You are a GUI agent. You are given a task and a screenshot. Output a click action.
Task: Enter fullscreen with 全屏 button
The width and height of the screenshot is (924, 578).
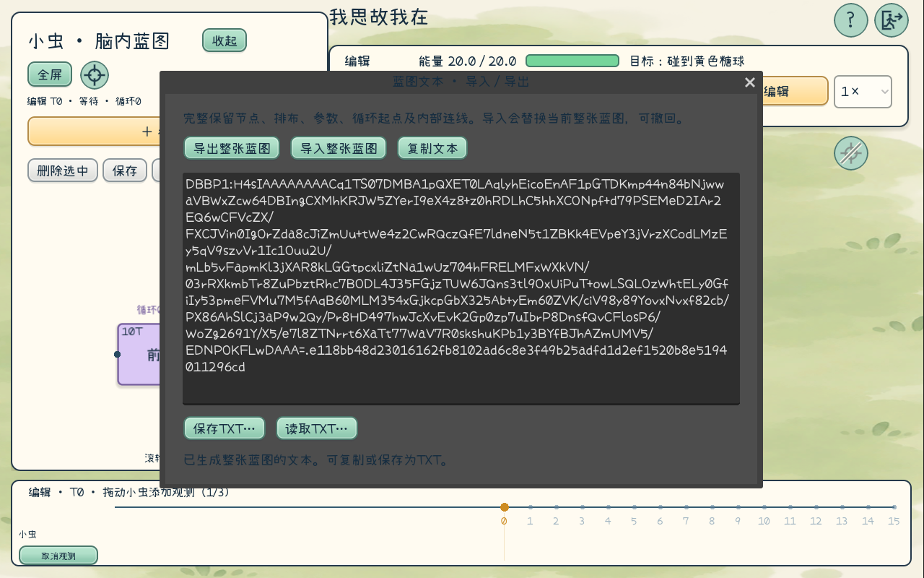click(x=50, y=74)
